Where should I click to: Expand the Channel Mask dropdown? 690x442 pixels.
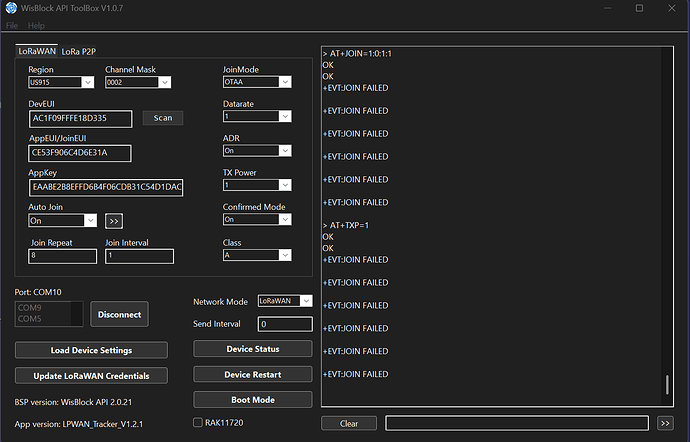138,82
